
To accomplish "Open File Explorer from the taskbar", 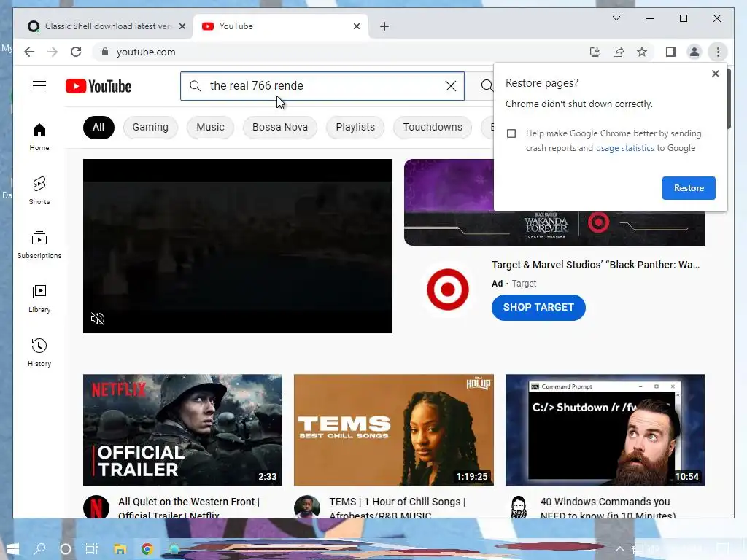I will (120, 549).
